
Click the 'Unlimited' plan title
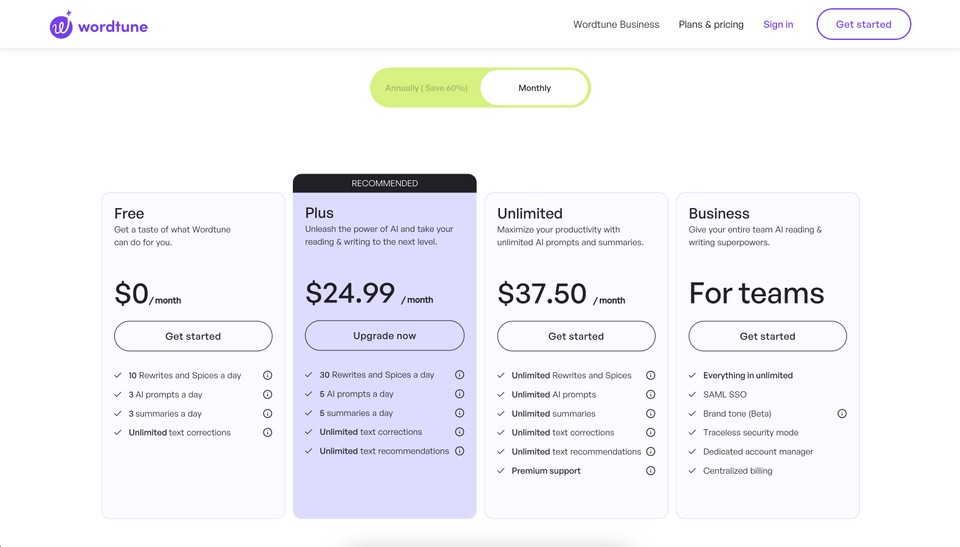coord(530,213)
